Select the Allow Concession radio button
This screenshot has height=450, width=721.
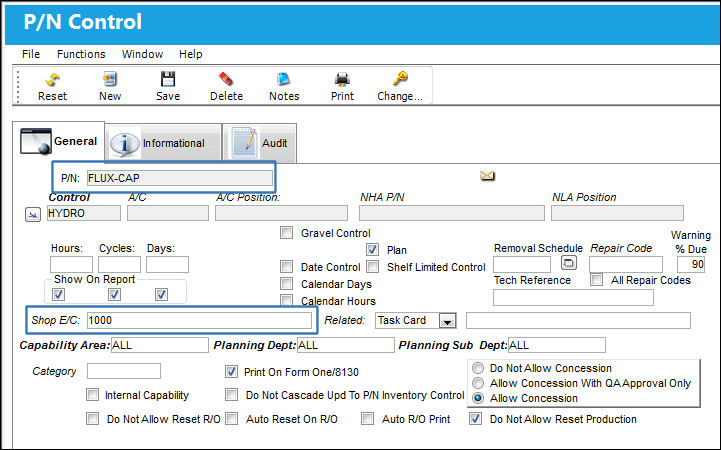pyautogui.click(x=478, y=398)
